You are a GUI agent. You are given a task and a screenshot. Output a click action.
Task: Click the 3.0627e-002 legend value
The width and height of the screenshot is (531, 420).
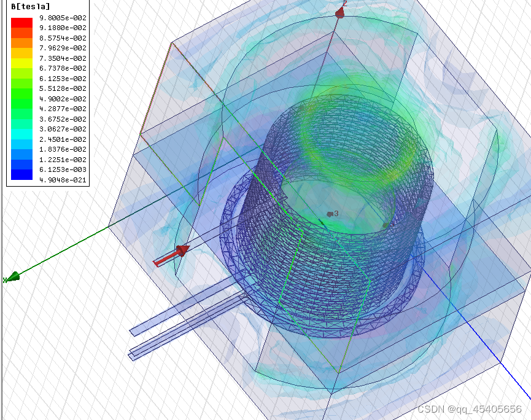[x=63, y=129]
